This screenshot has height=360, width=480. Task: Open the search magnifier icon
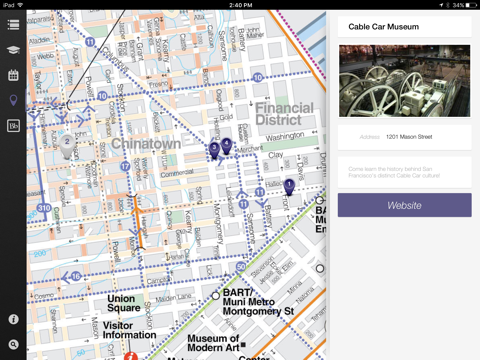pos(13,344)
